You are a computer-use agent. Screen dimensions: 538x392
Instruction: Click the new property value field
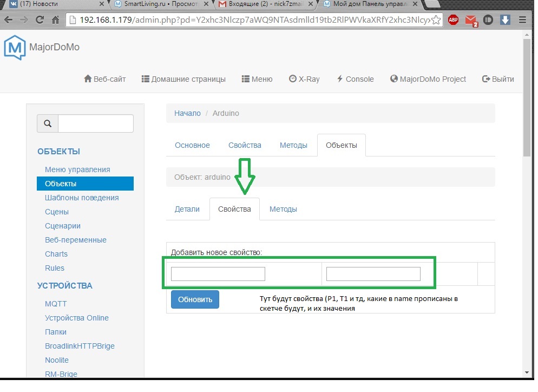(373, 274)
